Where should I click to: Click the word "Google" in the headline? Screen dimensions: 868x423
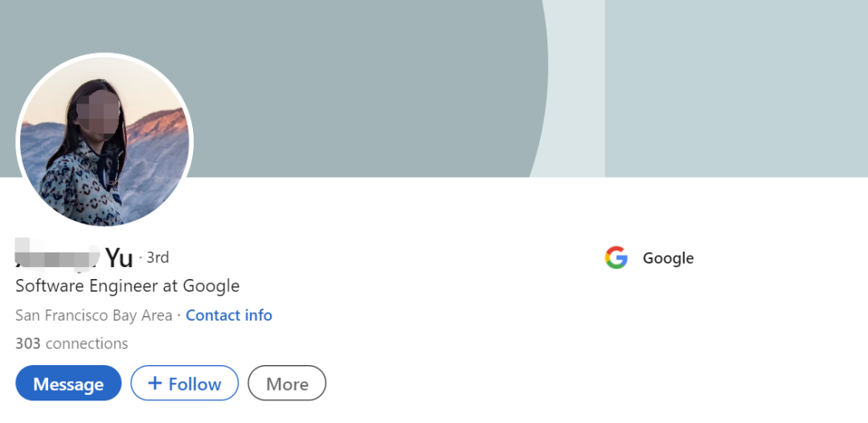[211, 286]
